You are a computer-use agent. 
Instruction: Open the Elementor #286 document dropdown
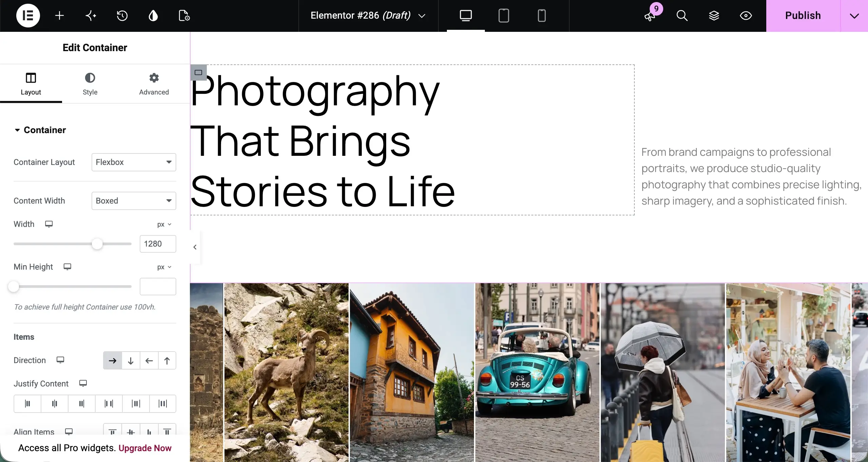coord(368,16)
